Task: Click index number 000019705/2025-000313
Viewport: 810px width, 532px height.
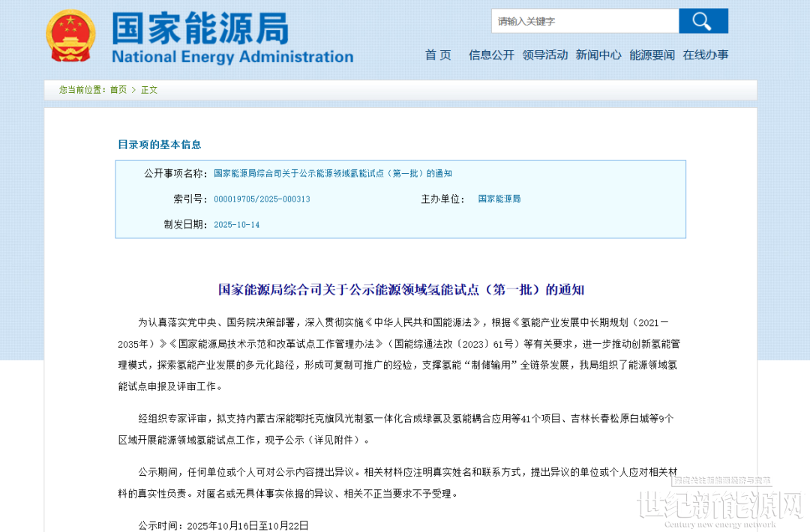Action: tap(262, 199)
